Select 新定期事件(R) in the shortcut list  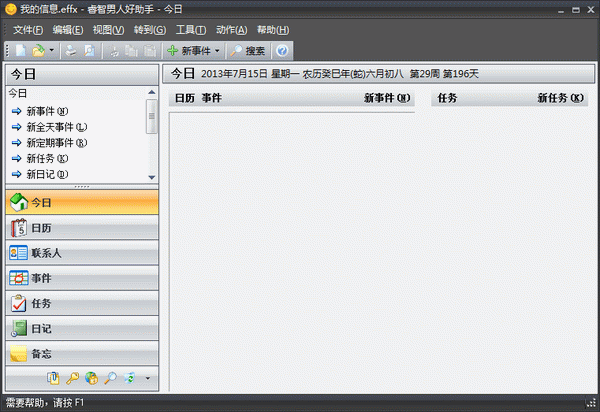pyautogui.click(x=57, y=143)
